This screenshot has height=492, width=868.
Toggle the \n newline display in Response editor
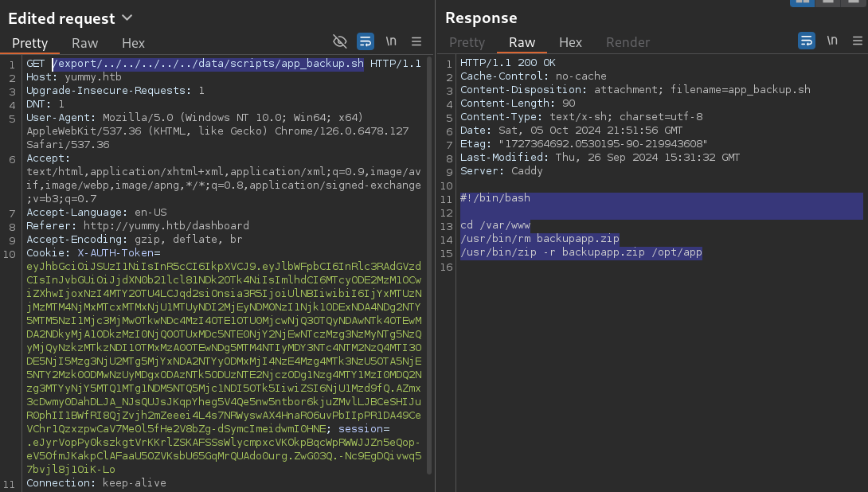(832, 41)
